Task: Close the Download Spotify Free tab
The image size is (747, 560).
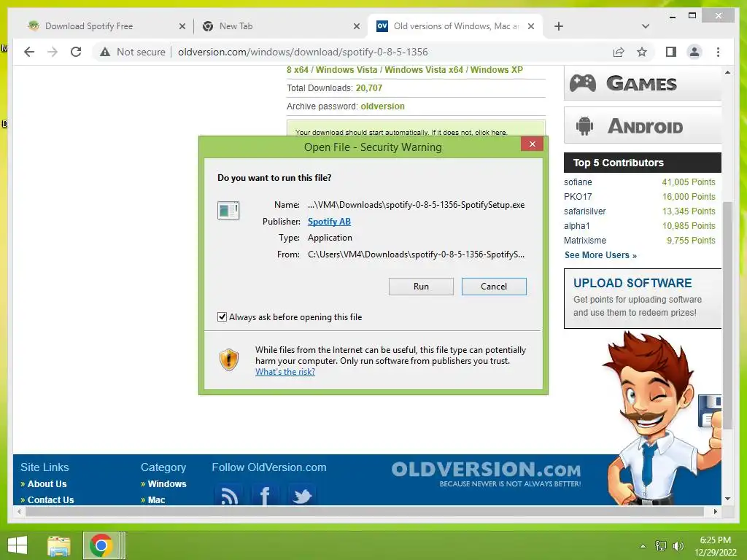Action: tap(182, 26)
